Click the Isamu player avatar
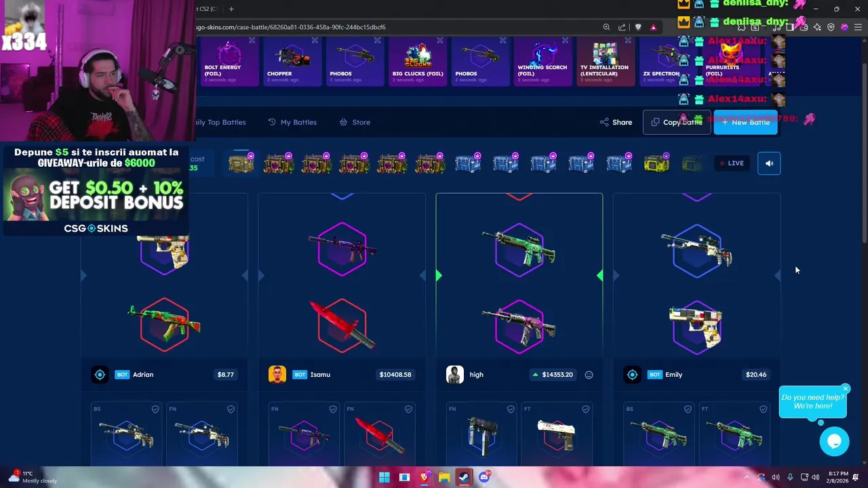This screenshot has height=488, width=868. (x=277, y=374)
